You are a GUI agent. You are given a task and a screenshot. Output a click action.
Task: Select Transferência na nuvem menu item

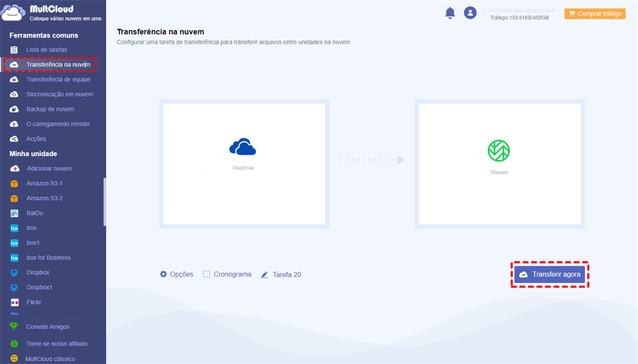pos(58,64)
